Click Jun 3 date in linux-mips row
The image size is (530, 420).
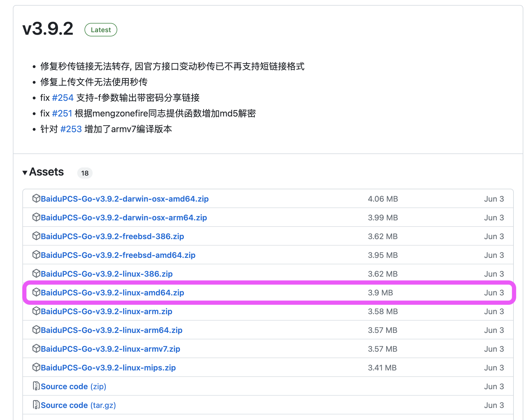coord(494,368)
